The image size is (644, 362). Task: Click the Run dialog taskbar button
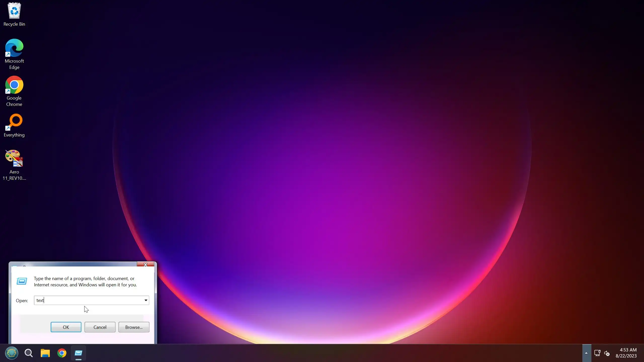click(x=78, y=353)
